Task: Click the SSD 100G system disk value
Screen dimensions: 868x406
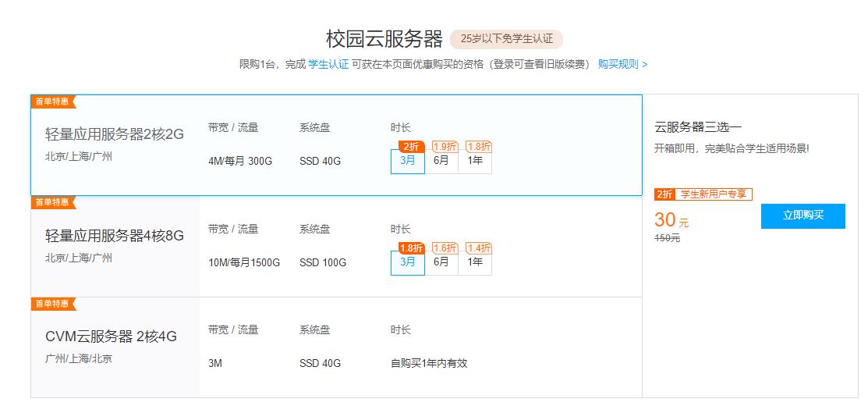Action: click(x=323, y=263)
